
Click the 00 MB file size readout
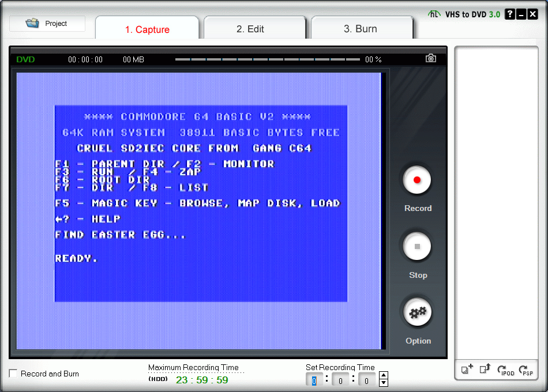click(133, 60)
